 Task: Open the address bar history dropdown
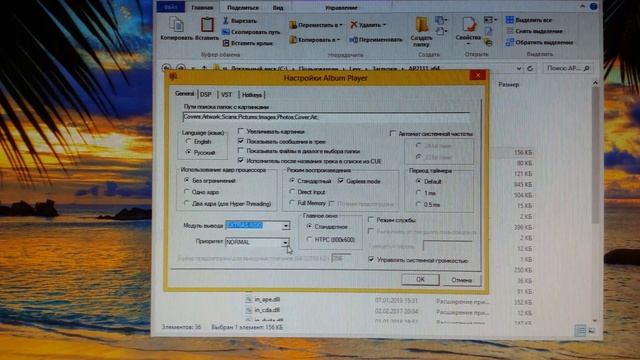coord(518,69)
